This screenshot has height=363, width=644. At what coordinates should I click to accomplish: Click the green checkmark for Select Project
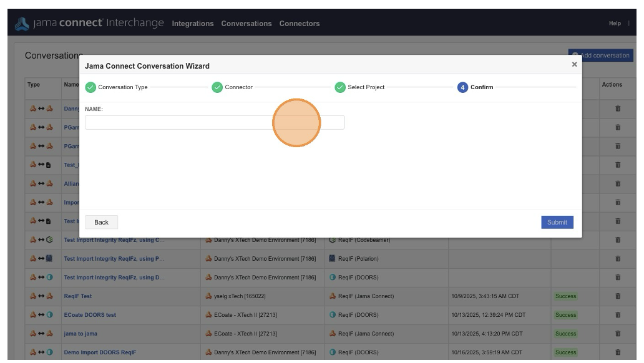tap(340, 87)
